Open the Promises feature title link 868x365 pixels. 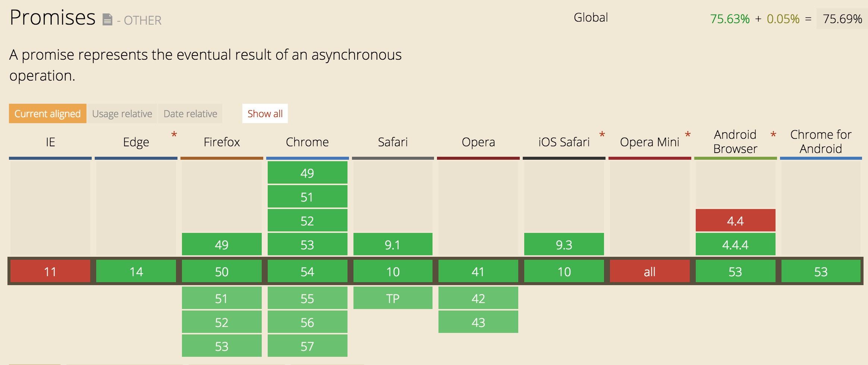click(53, 18)
